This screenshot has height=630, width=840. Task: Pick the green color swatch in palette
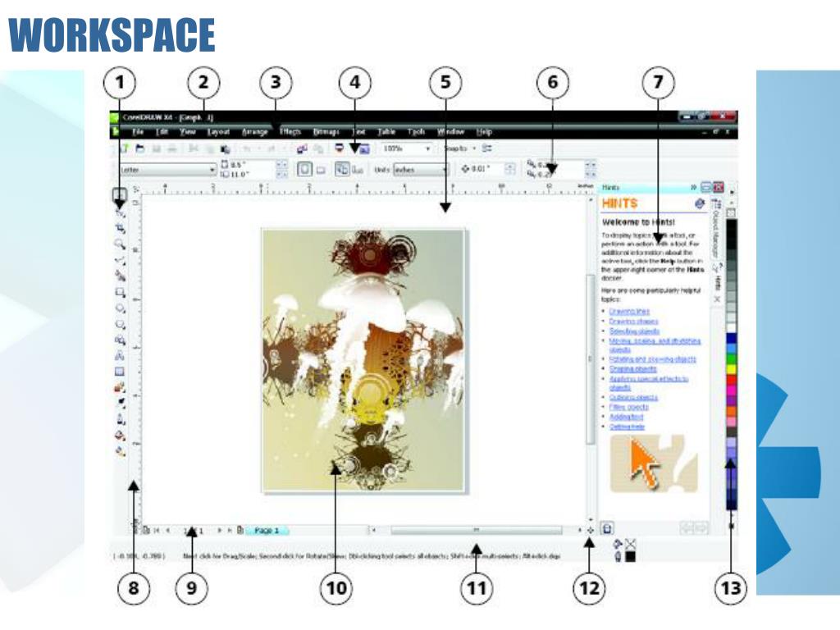click(731, 359)
